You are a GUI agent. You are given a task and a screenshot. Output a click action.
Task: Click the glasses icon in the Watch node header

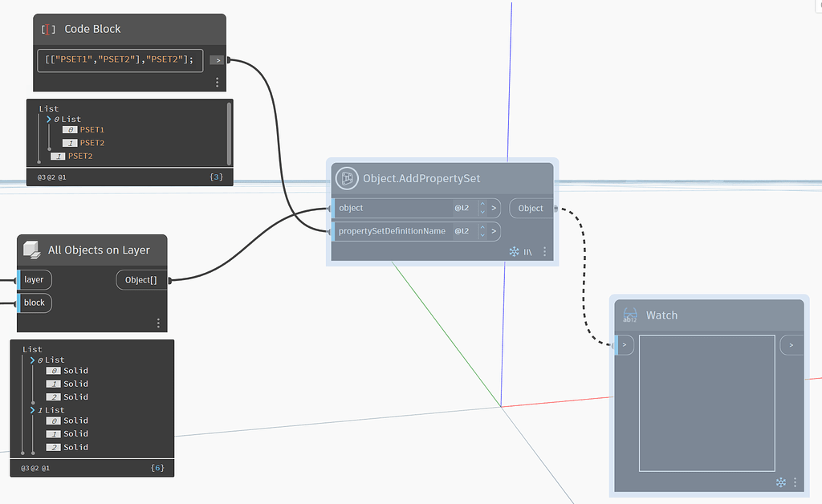click(629, 315)
